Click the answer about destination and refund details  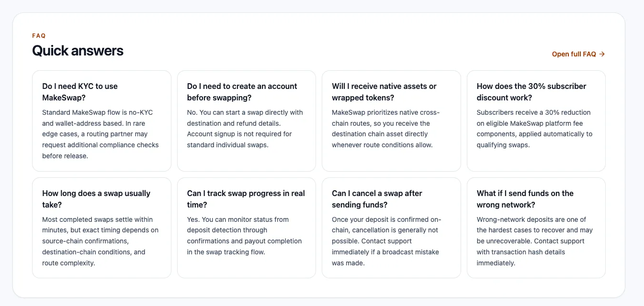coord(245,129)
